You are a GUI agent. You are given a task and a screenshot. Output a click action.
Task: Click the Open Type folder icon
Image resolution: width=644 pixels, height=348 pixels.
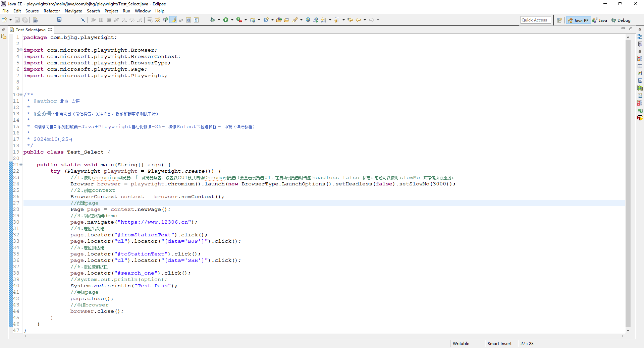(279, 20)
